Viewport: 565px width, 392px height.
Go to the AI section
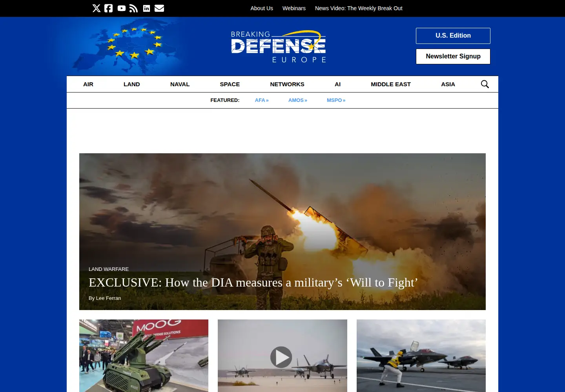(338, 84)
